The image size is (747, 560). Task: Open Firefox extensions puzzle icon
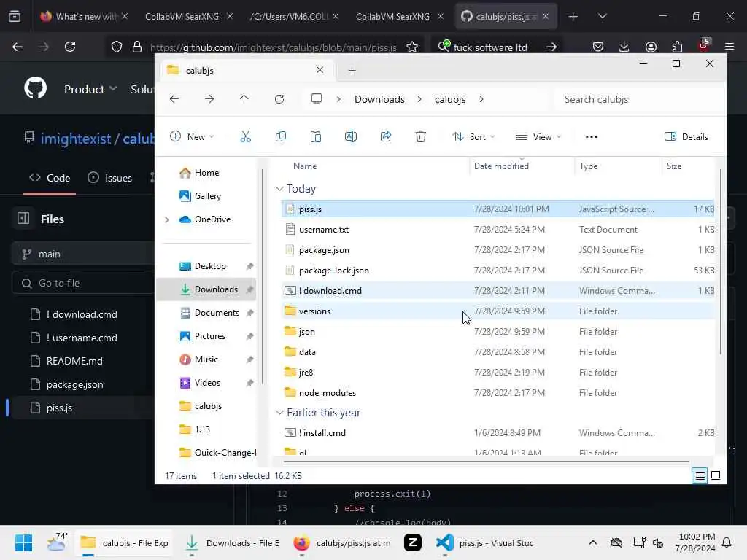(x=677, y=47)
